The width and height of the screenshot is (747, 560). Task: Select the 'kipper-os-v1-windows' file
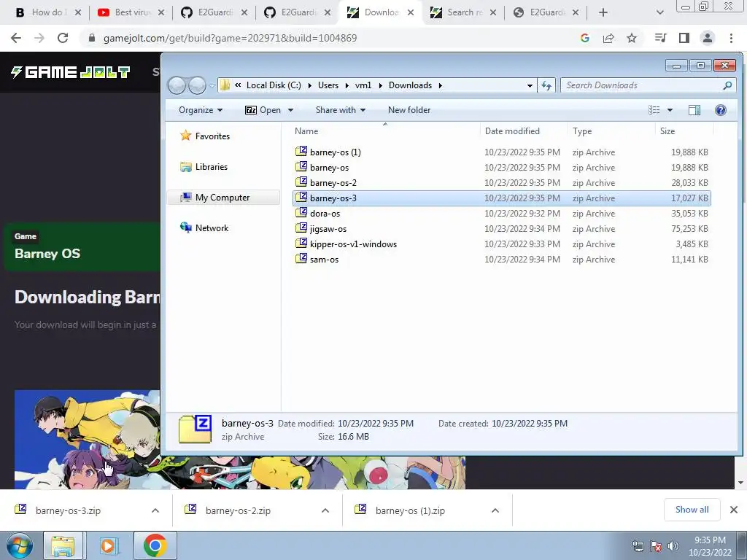[501, 244]
